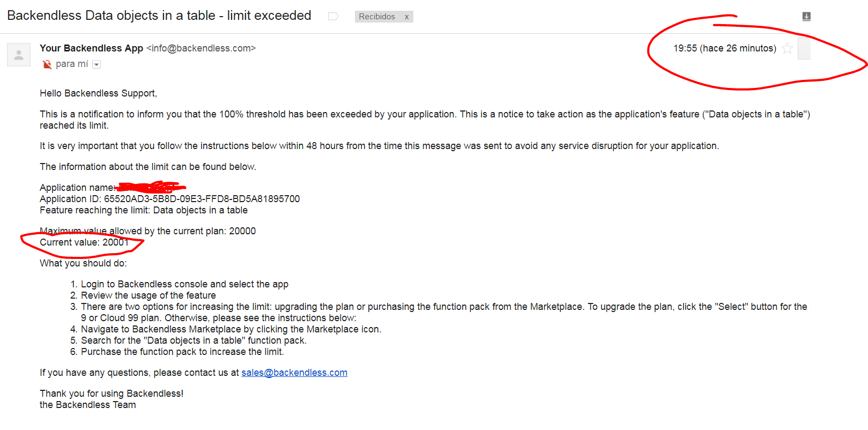Open the Recibidos label

pos(377,17)
